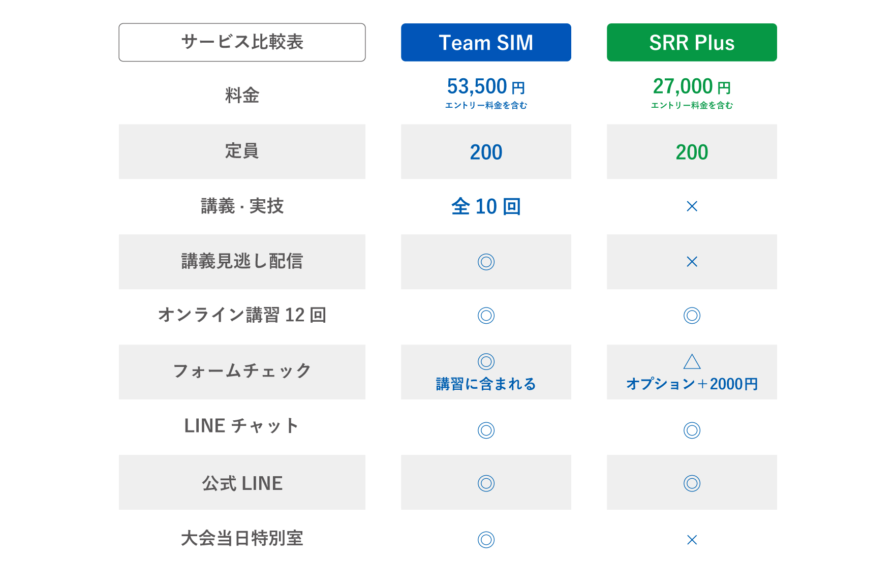Click the 27,000 円 price text
The height and width of the screenshot is (588, 895).
[692, 87]
